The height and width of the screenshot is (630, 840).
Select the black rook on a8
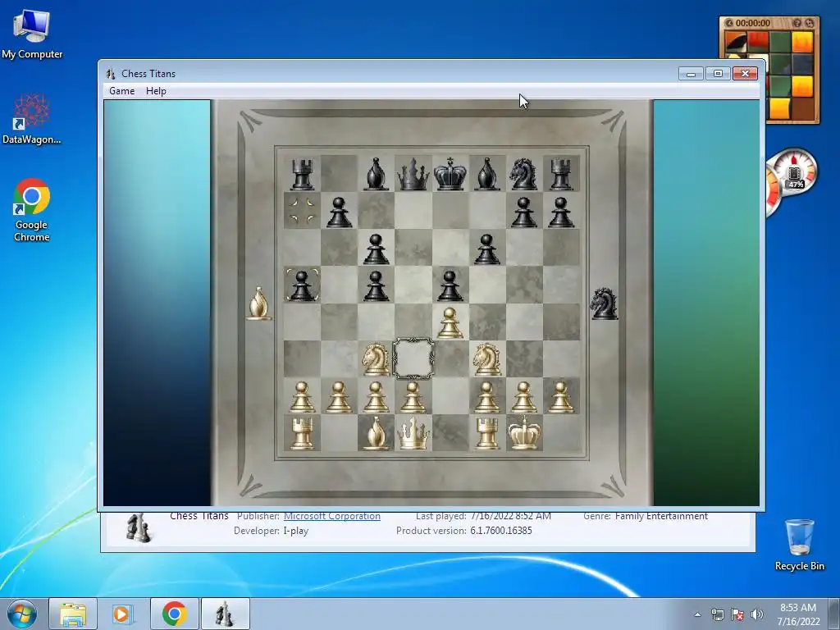pyautogui.click(x=302, y=174)
